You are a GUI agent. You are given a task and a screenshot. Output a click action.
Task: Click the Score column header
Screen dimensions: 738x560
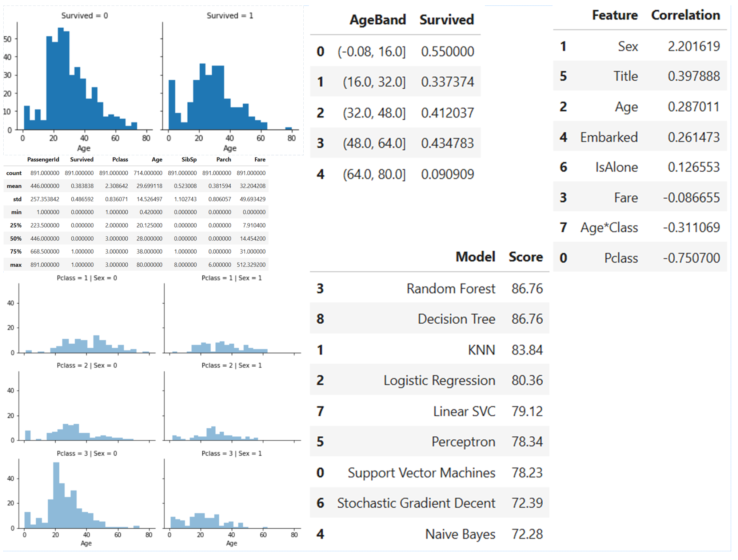(526, 257)
